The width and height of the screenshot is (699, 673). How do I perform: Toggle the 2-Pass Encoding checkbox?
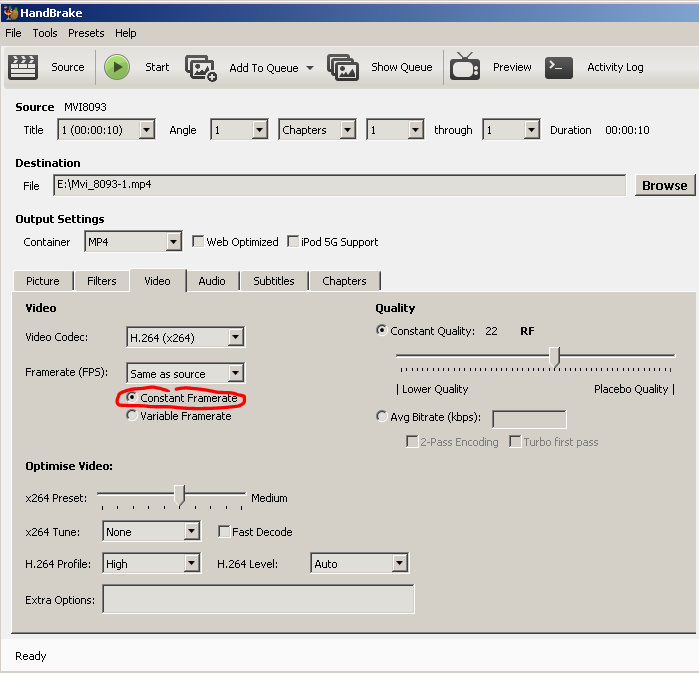coord(412,442)
